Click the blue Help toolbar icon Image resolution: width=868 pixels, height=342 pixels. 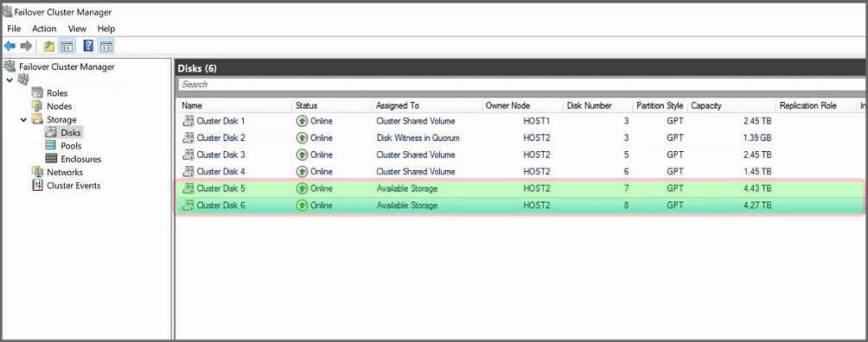(88, 46)
